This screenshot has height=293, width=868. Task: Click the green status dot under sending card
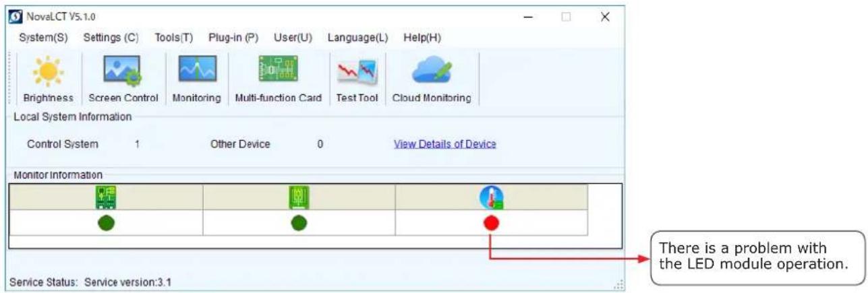tap(106, 223)
